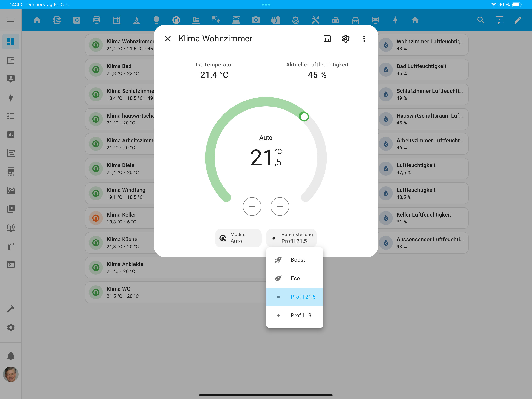Open the Overview dashboard sidebar icon

(11, 42)
